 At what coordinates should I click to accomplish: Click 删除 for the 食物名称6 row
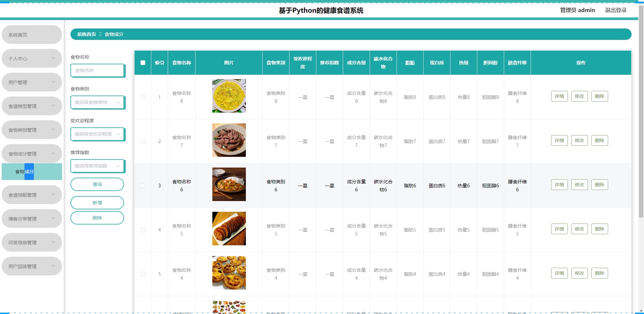click(x=600, y=185)
